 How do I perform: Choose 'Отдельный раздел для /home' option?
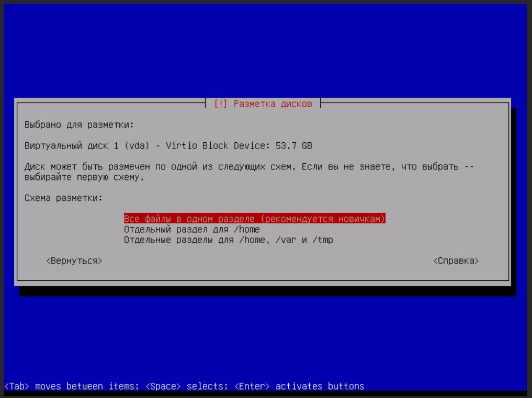pyautogui.click(x=191, y=229)
